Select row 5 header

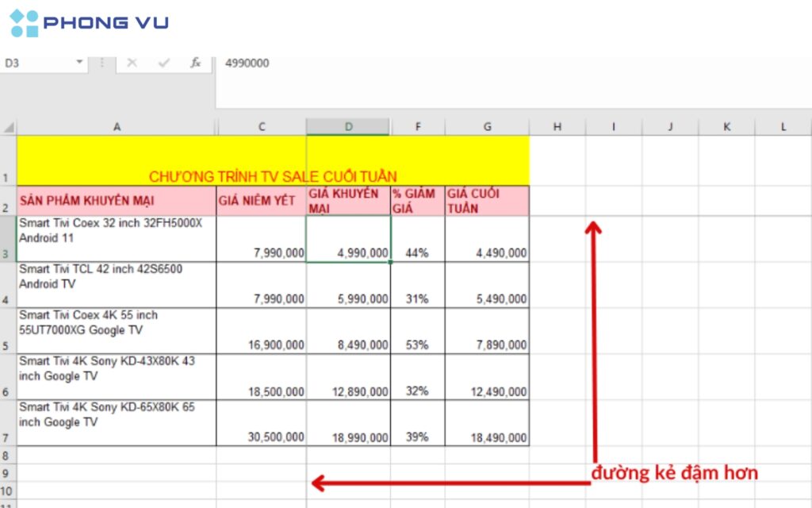point(8,331)
